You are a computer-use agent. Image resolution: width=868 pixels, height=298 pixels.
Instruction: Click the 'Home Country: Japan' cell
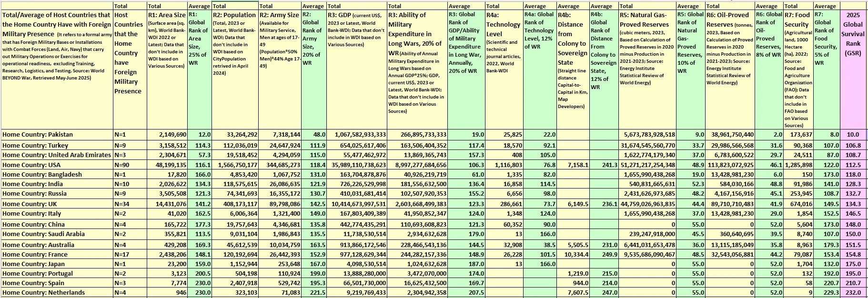click(x=57, y=264)
